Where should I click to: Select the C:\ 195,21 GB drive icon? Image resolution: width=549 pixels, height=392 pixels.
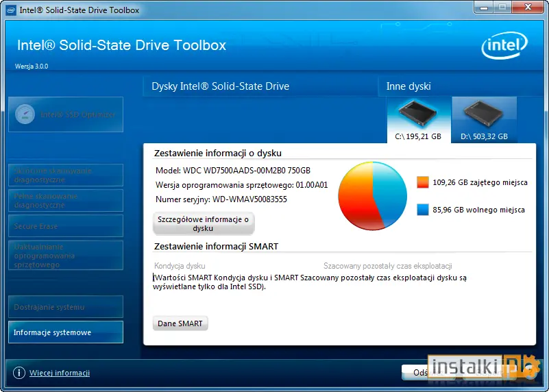coord(418,120)
